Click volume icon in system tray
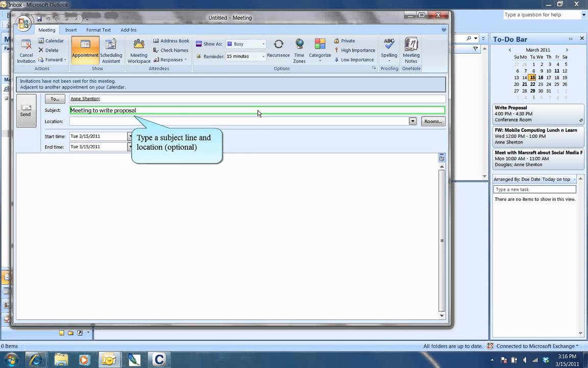The width and height of the screenshot is (588, 368). tap(525, 360)
